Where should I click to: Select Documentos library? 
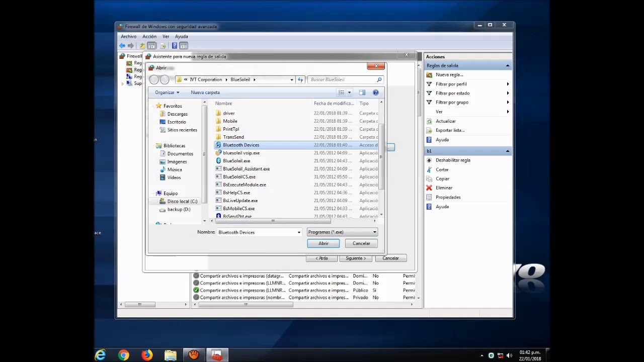tap(176, 154)
